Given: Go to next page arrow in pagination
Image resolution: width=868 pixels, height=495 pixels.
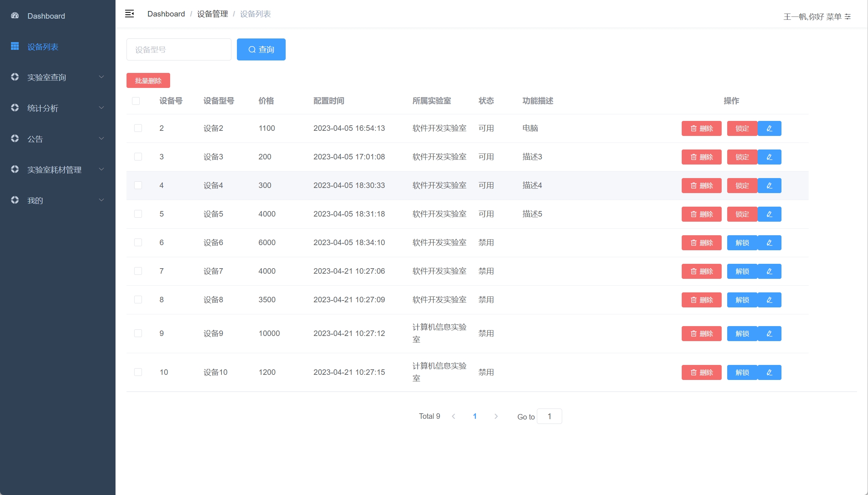Looking at the screenshot, I should point(496,416).
